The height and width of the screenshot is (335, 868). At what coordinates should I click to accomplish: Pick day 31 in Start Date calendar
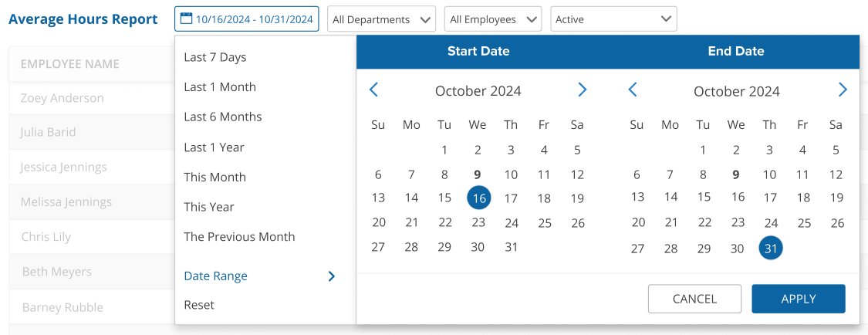[x=511, y=247]
